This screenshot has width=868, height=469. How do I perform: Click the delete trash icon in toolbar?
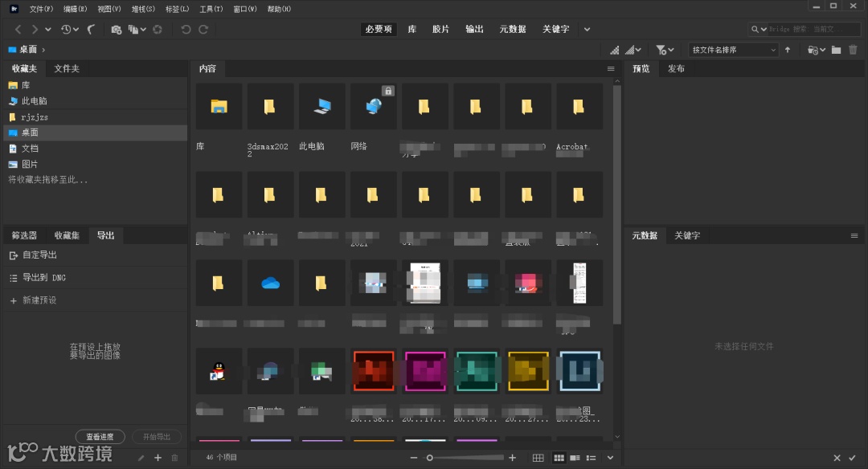(x=853, y=50)
